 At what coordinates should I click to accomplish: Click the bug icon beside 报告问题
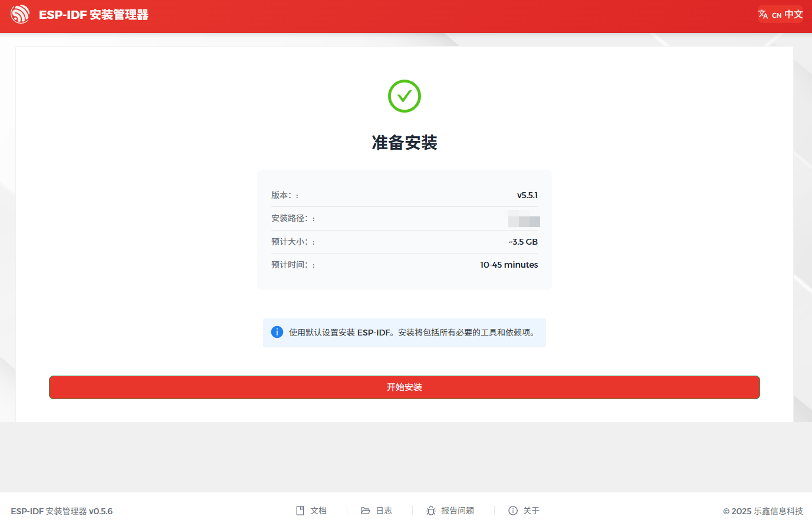click(431, 510)
